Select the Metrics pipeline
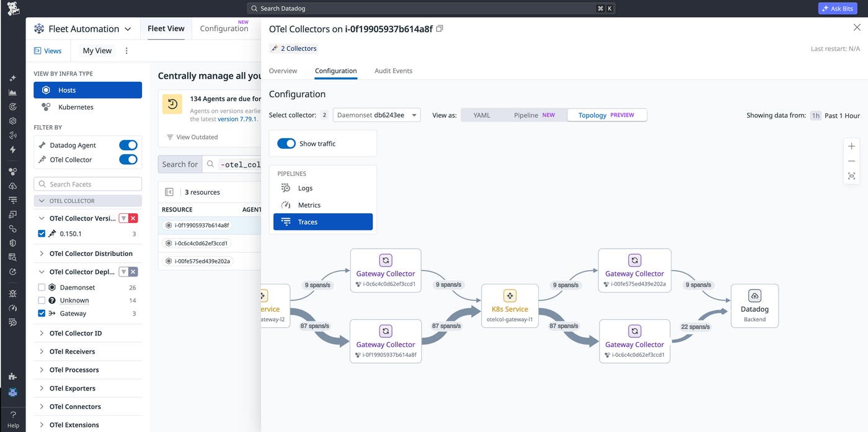This screenshot has width=868, height=432. click(x=323, y=205)
